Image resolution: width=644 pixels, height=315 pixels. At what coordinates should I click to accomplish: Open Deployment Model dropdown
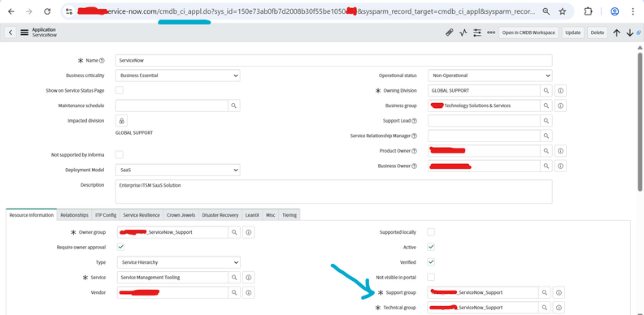[x=178, y=170]
